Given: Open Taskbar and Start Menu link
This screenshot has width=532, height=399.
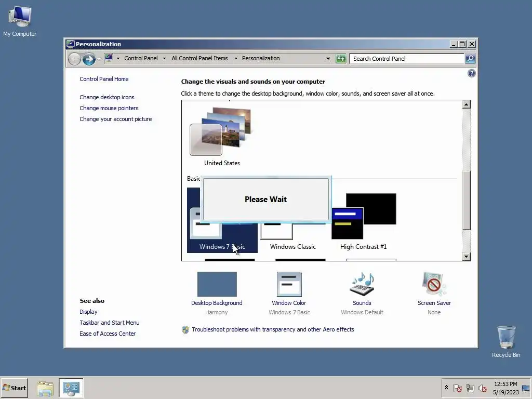Looking at the screenshot, I should pos(109,323).
